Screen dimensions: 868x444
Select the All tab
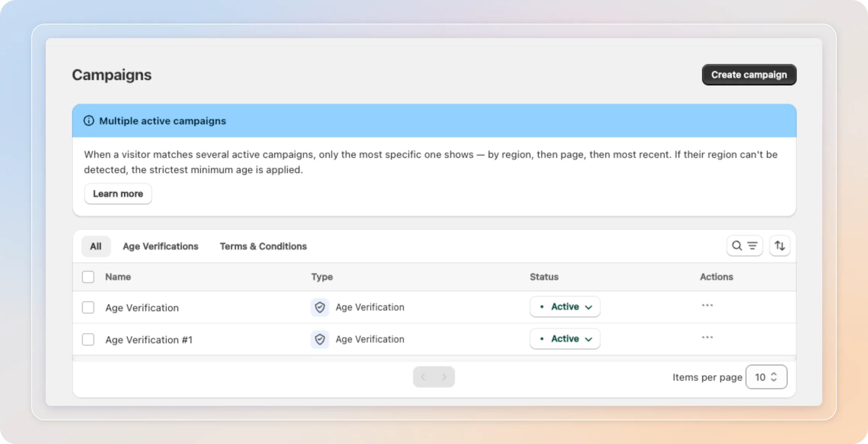click(96, 246)
